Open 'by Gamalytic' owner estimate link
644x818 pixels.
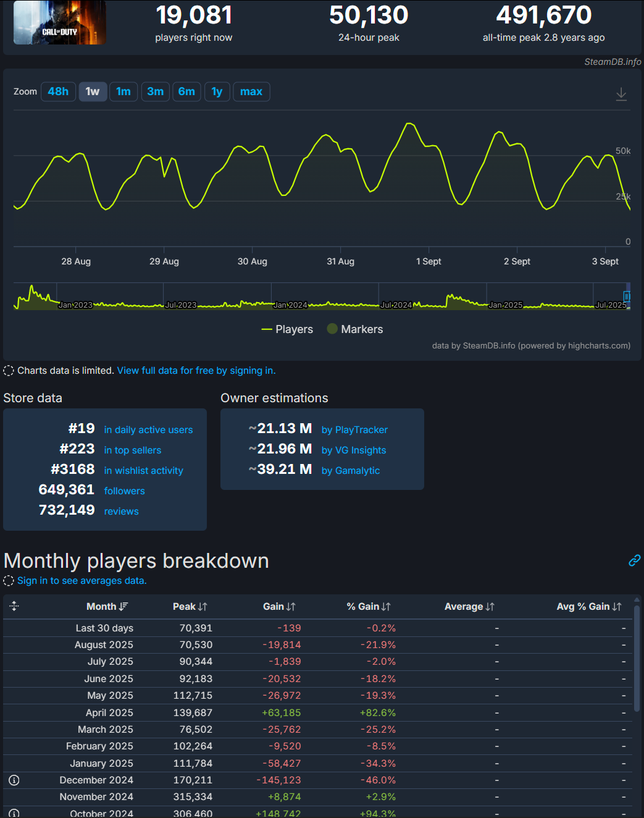pyautogui.click(x=351, y=471)
